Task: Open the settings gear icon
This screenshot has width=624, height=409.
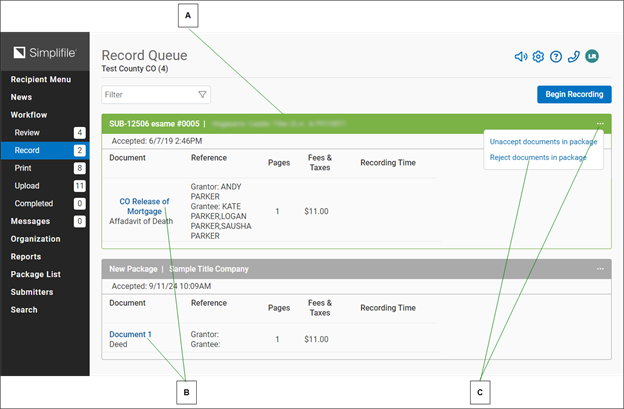Action: [538, 56]
